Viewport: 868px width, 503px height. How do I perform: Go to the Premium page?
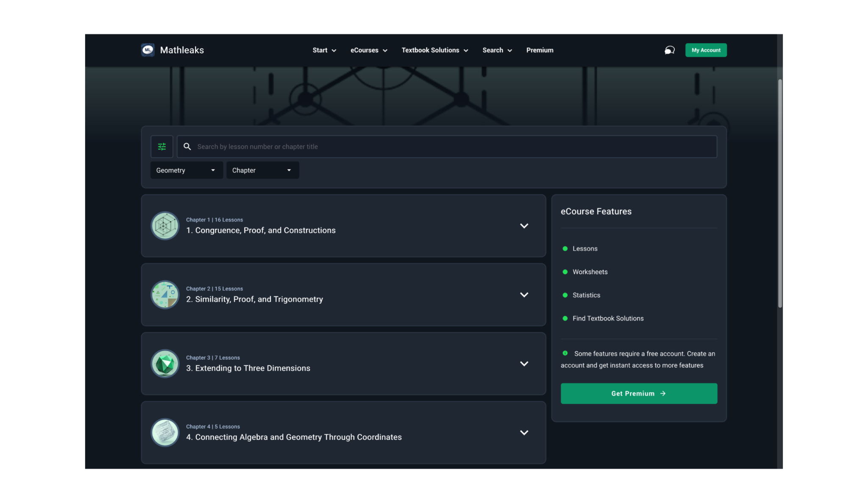tap(540, 50)
